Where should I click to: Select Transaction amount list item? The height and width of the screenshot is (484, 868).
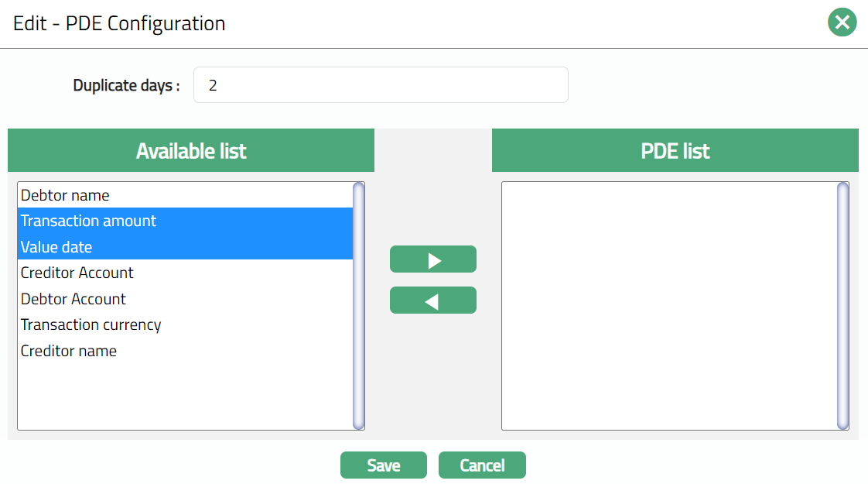(89, 221)
